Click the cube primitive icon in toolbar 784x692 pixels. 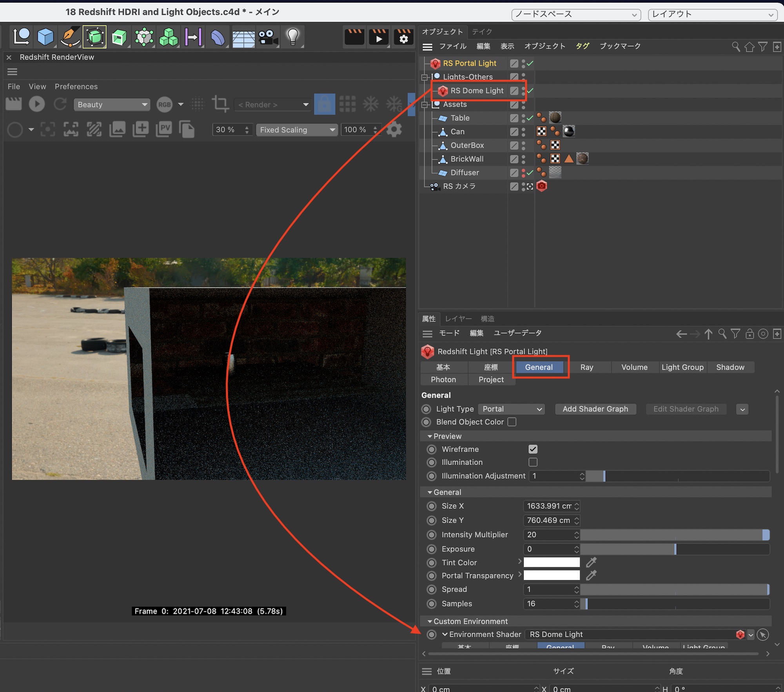[x=45, y=37]
